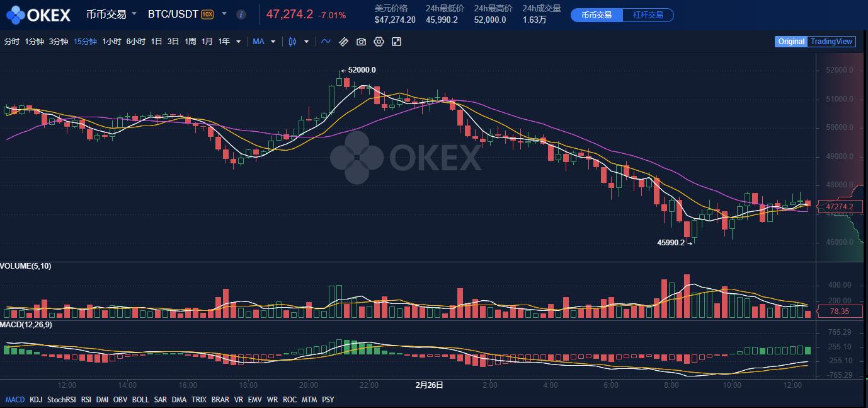The image size is (868, 408).
Task: Click the current price 47274.2 tag
Action: click(840, 206)
